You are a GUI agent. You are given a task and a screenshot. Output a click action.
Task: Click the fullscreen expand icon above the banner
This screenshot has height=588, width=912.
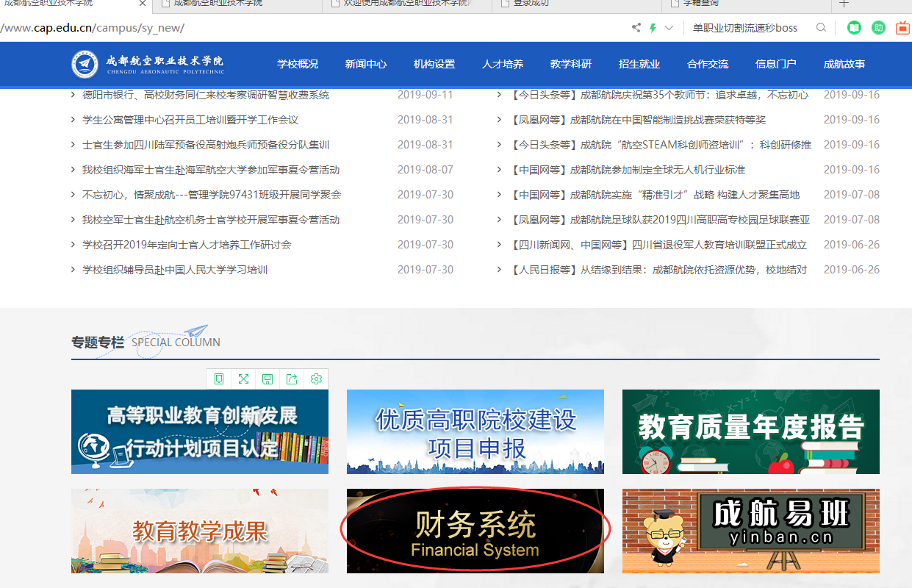243,379
